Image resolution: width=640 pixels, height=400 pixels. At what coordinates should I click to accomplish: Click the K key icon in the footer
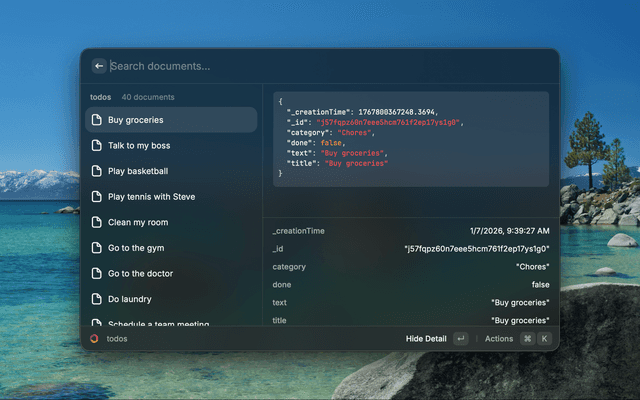545,339
